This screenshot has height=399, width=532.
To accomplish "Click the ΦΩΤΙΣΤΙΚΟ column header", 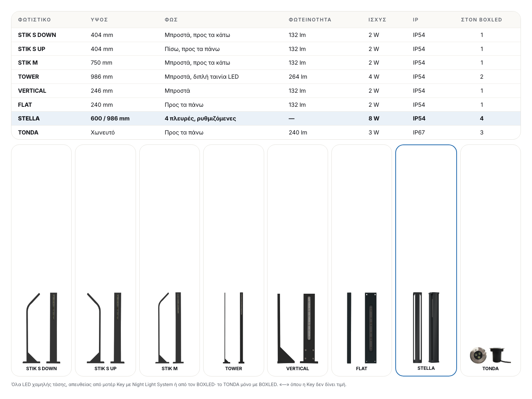I will (34, 20).
